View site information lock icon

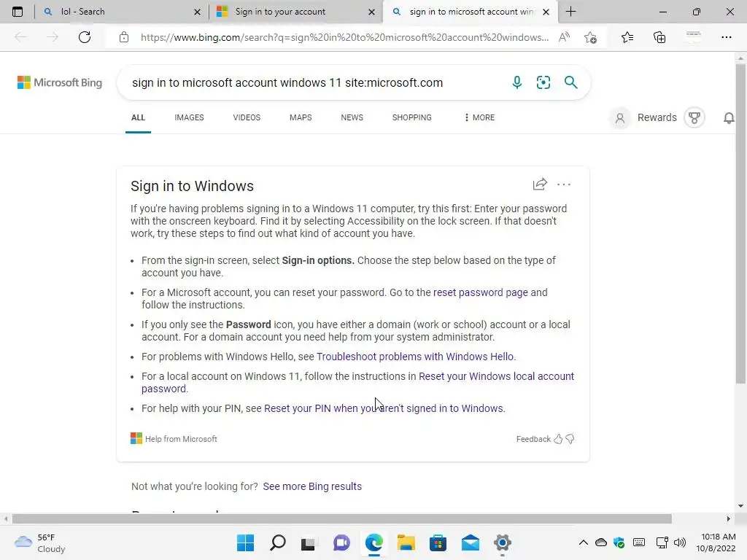coord(124,37)
